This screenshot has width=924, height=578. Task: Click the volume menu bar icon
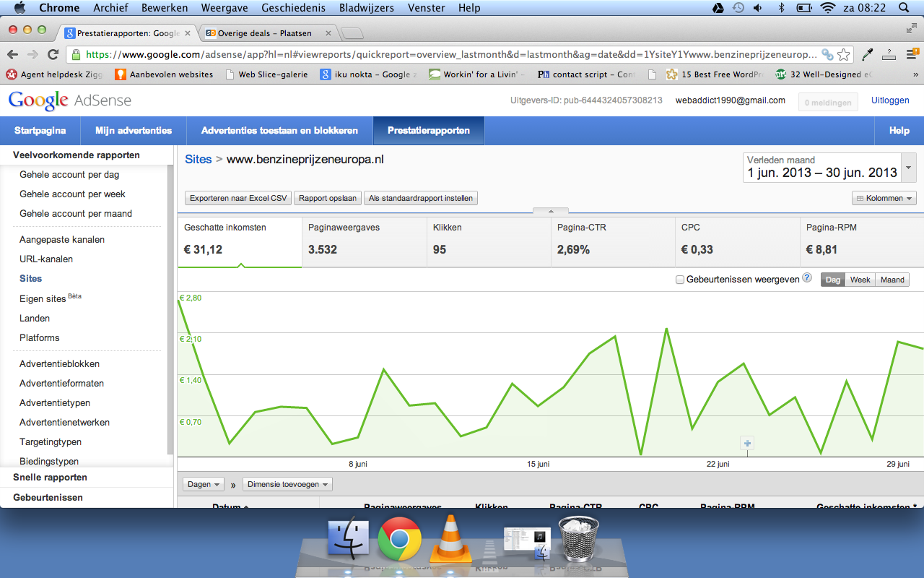pyautogui.click(x=758, y=8)
